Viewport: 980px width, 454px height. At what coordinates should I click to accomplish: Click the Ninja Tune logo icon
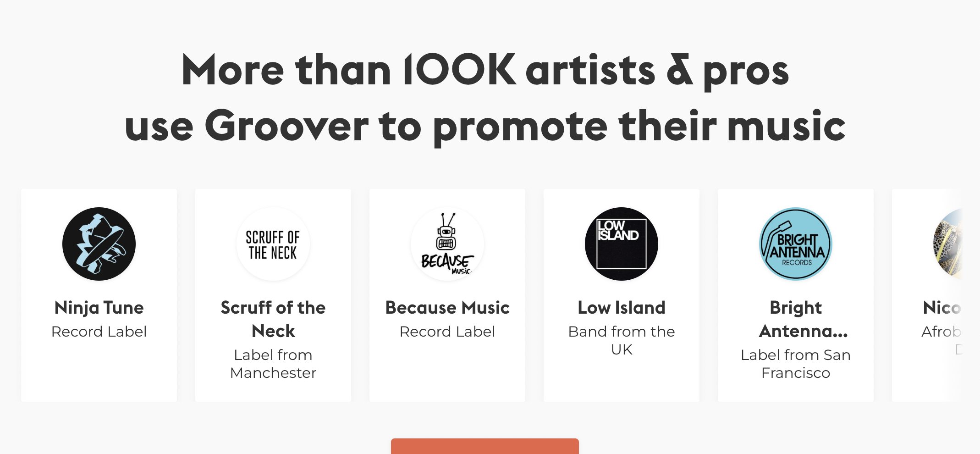point(99,244)
